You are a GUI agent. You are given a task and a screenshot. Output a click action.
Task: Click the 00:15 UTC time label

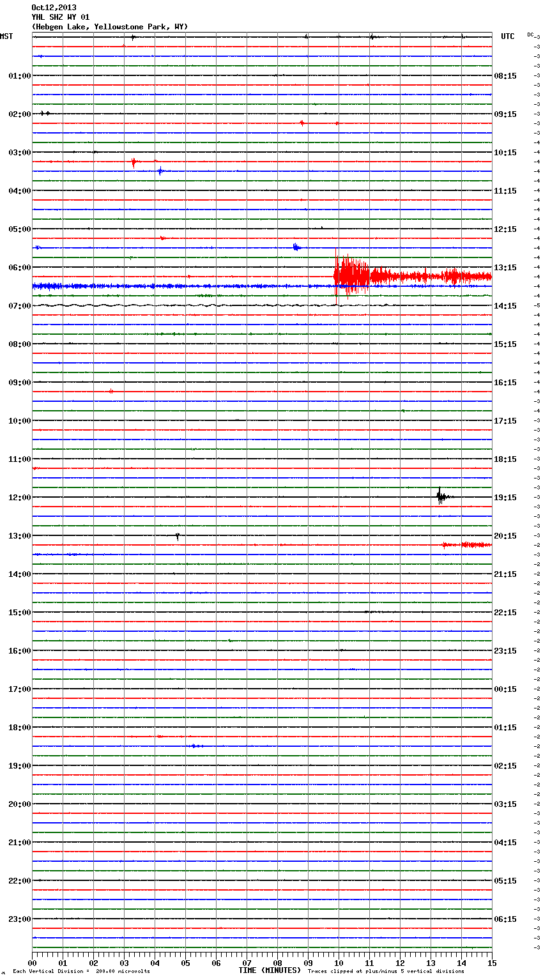(505, 689)
